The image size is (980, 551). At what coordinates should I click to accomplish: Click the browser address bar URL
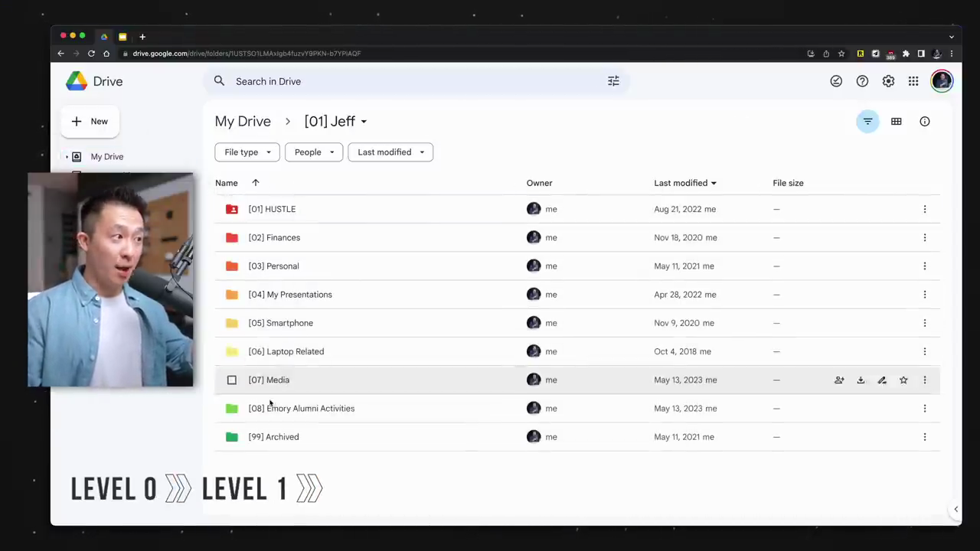247,54
